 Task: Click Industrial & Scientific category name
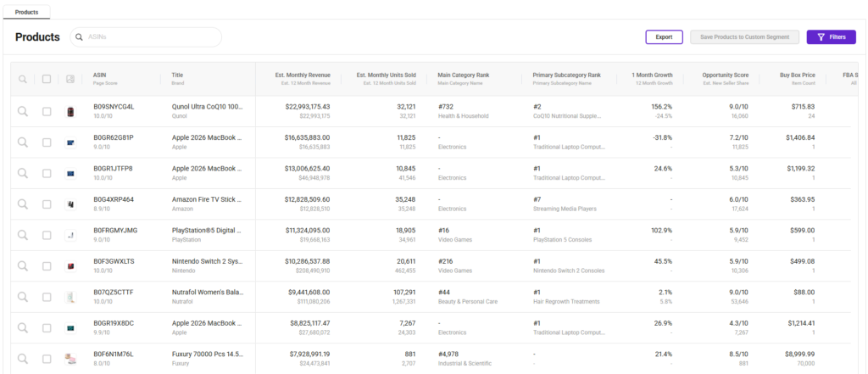[x=465, y=364]
